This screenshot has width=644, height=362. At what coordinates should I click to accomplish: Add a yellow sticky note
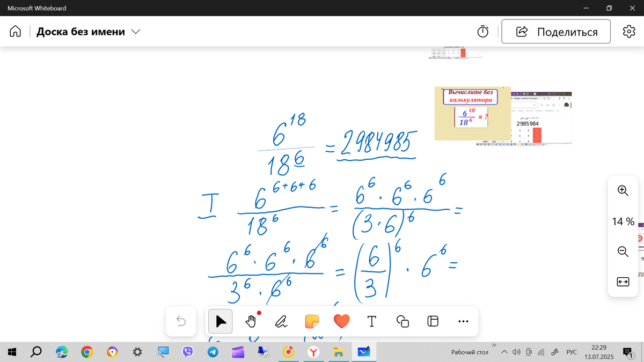pyautogui.click(x=311, y=321)
